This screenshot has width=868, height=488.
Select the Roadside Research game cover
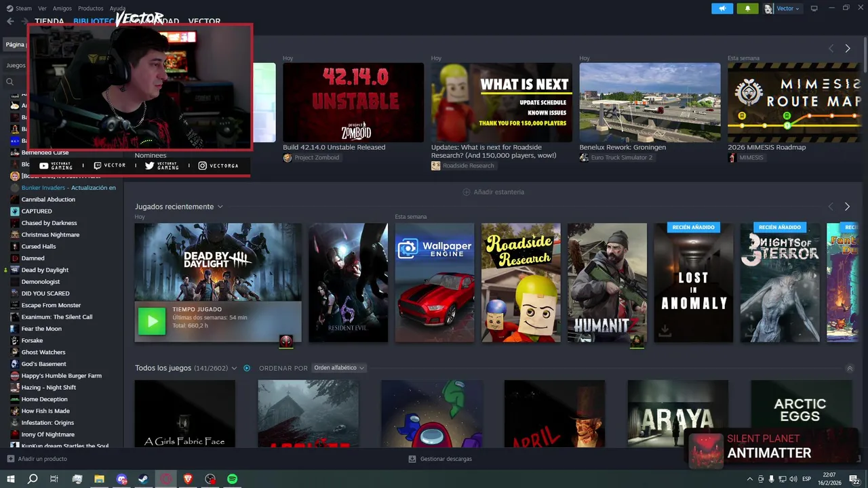click(x=521, y=283)
